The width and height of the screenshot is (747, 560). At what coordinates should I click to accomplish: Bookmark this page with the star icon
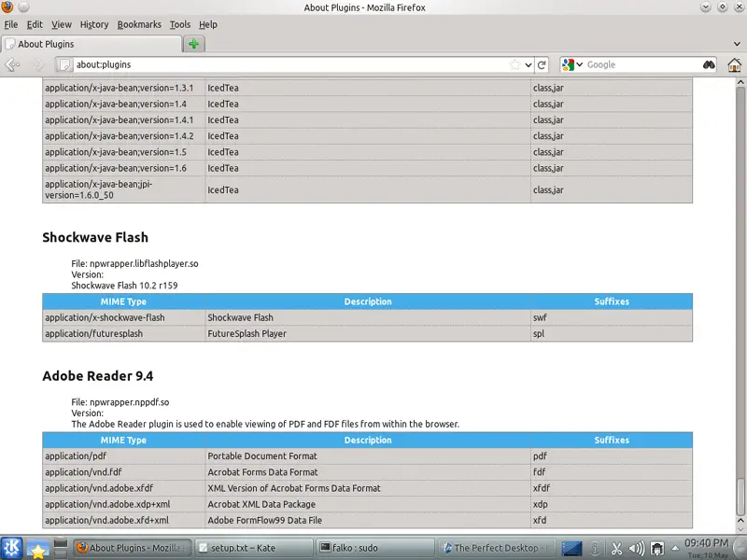pyautogui.click(x=514, y=64)
